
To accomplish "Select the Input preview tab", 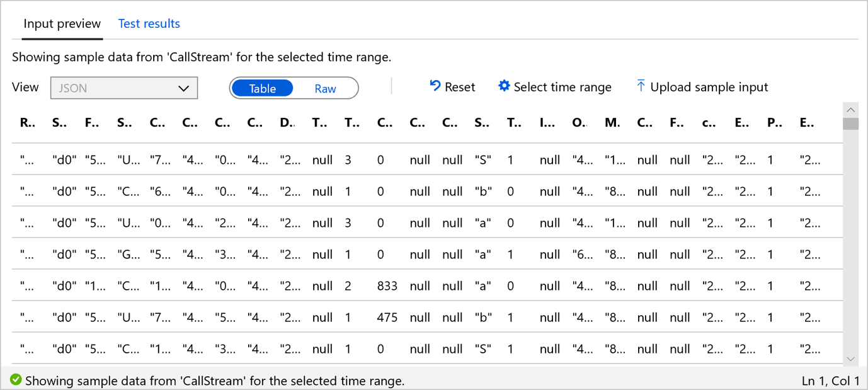I will (x=62, y=23).
